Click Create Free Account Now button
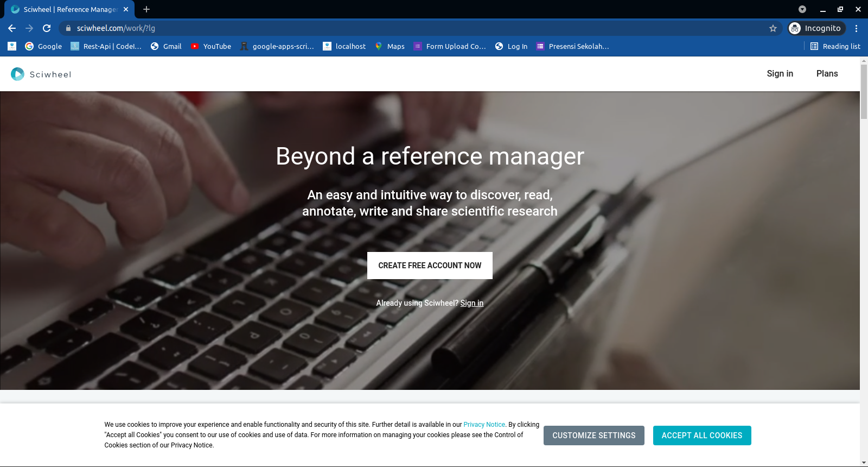868x467 pixels. click(x=430, y=266)
